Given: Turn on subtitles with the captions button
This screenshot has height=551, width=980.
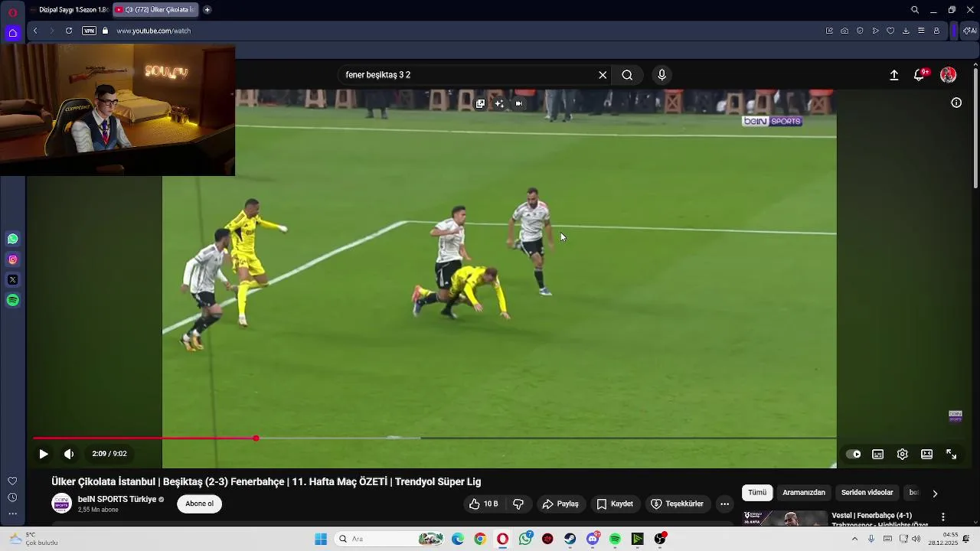Looking at the screenshot, I should (878, 454).
